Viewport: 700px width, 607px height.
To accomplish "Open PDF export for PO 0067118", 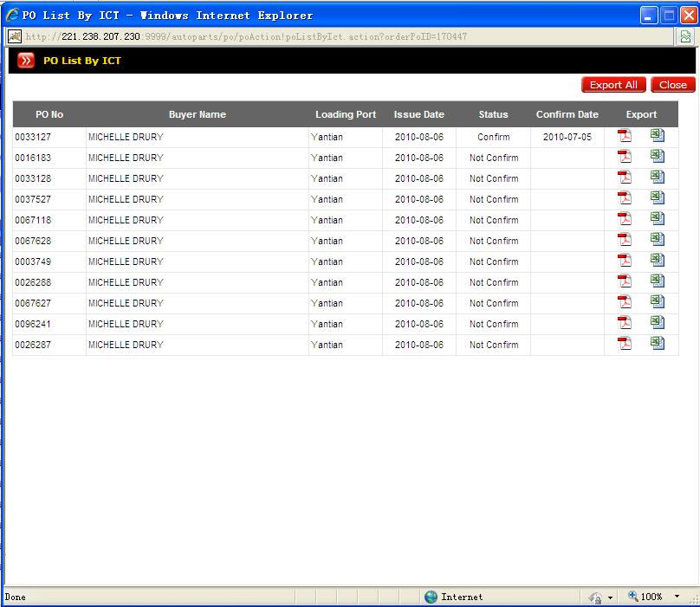I will 624,219.
